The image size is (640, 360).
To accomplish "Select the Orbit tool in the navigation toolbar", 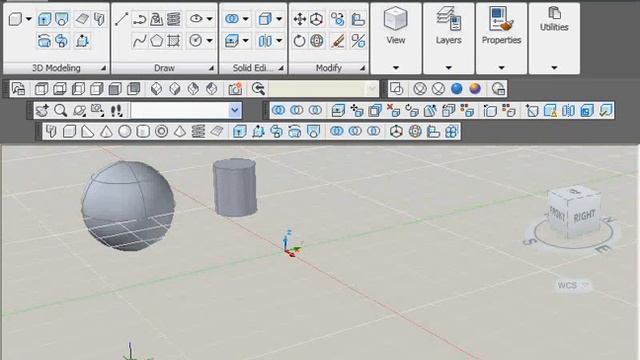I will pos(79,110).
